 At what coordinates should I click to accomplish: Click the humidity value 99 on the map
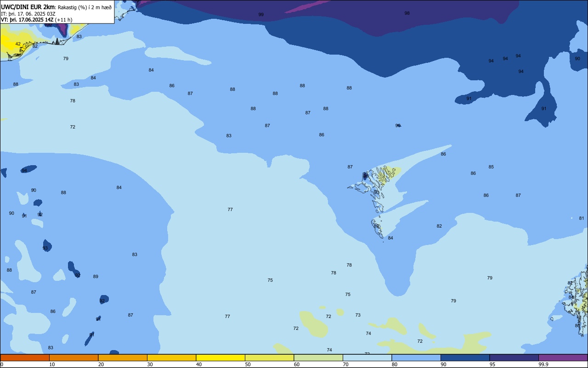tap(261, 15)
